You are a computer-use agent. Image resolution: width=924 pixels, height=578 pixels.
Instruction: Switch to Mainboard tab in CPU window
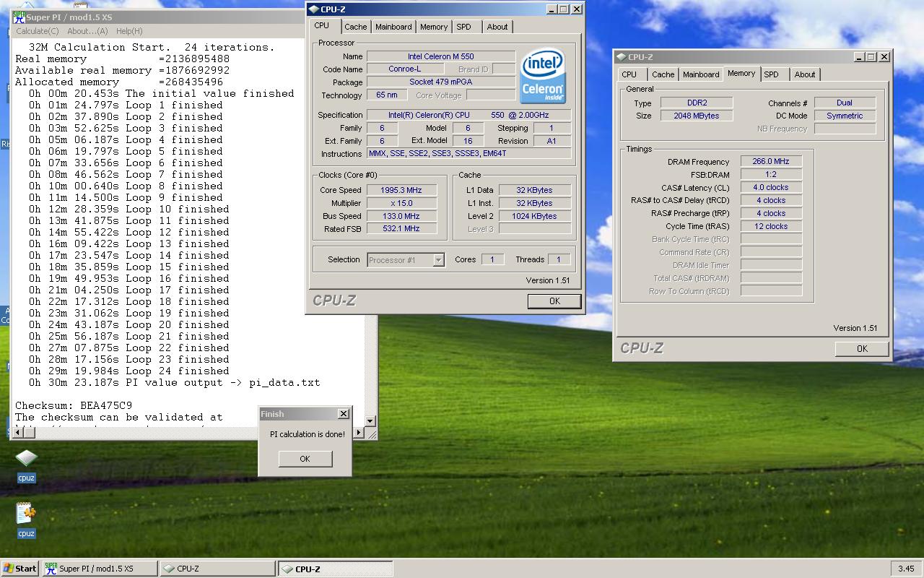pos(393,27)
